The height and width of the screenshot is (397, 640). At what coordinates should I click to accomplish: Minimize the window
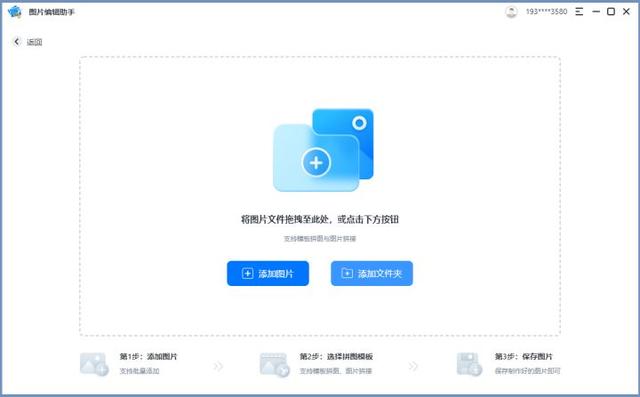tap(596, 12)
